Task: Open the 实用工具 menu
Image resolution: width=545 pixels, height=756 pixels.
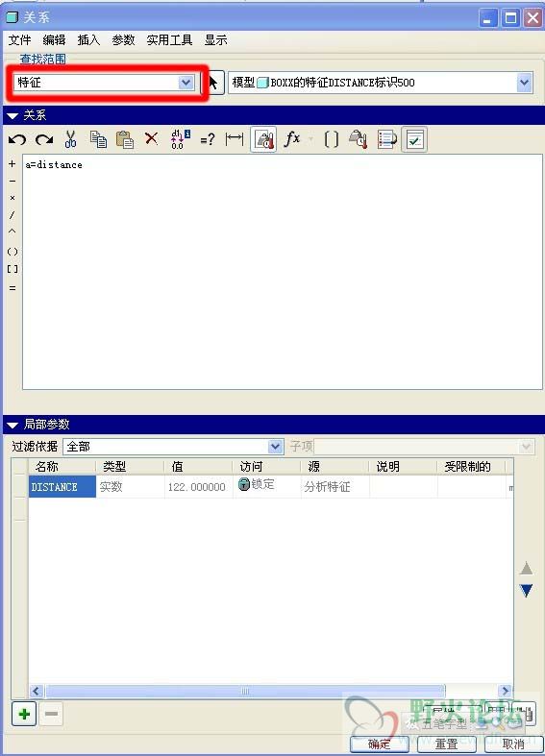Action: click(x=169, y=40)
